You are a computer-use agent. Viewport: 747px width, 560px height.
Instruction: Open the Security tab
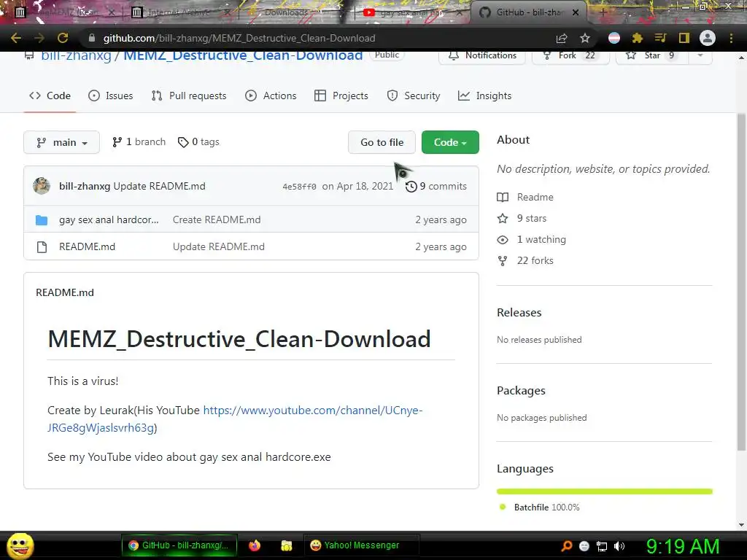point(414,96)
